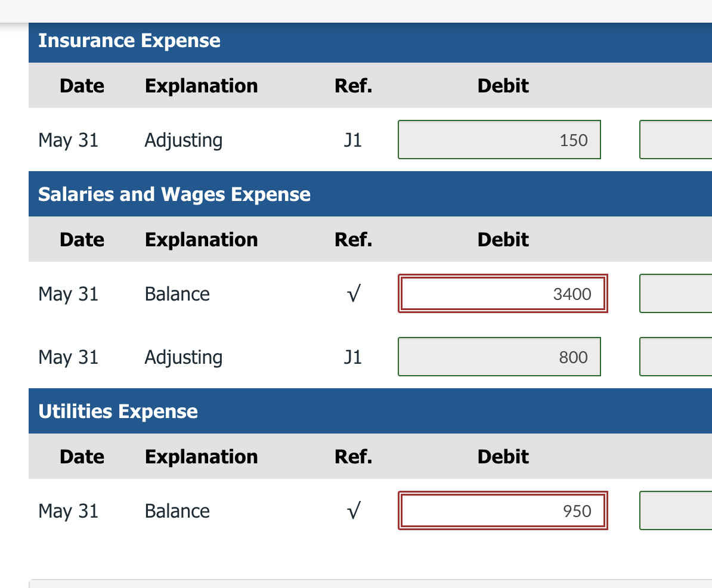The height and width of the screenshot is (588, 712).
Task: Click the Adjusting debit field showing 800
Action: [x=499, y=357]
